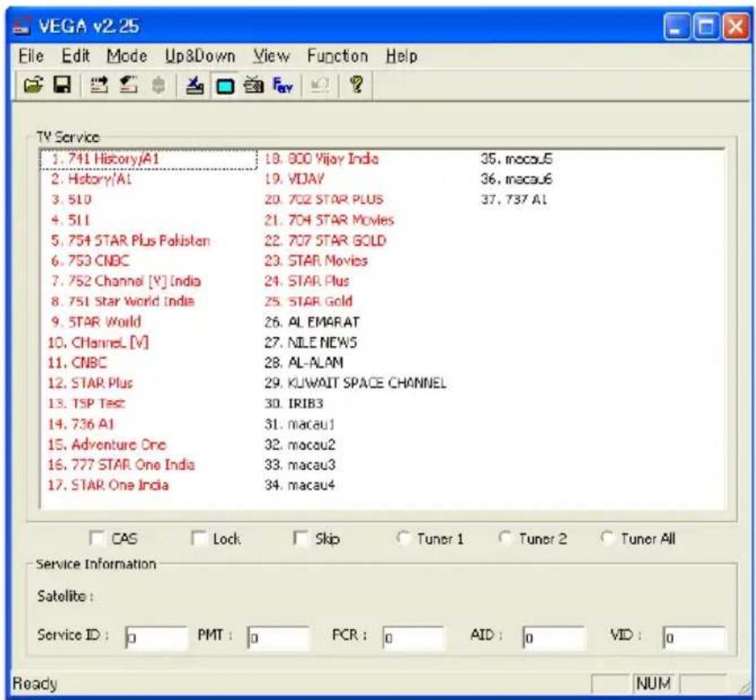Select channel 31. macau1

point(299,424)
